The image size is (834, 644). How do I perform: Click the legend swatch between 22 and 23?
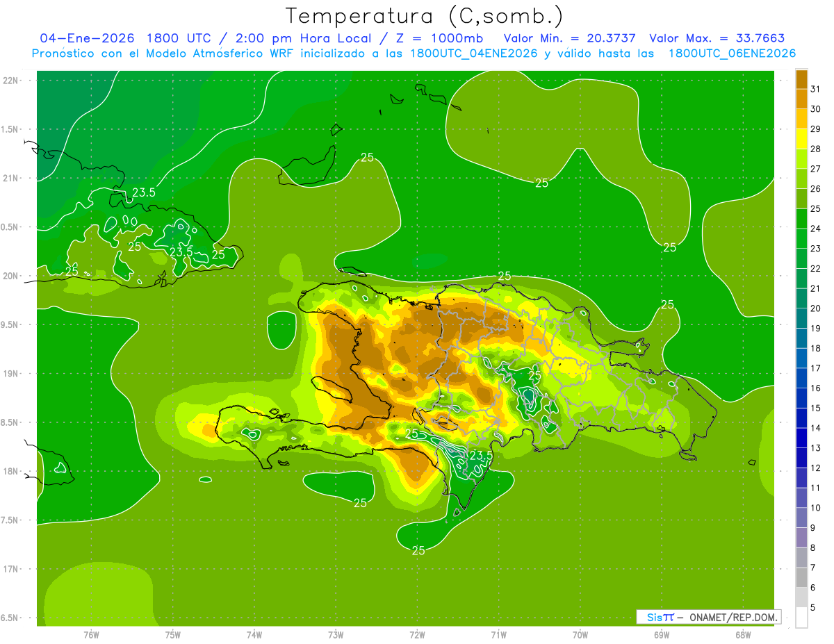point(801,258)
